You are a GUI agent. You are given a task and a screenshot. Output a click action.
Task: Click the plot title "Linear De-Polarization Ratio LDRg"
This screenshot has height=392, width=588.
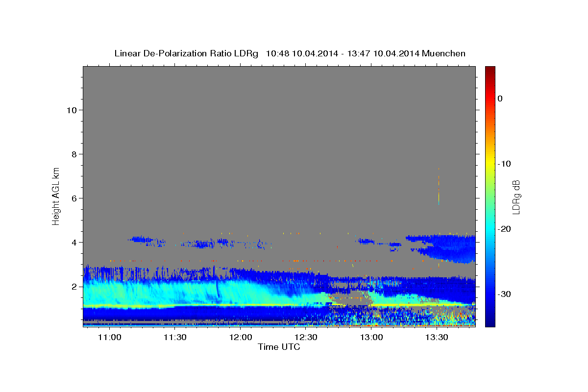(186, 53)
